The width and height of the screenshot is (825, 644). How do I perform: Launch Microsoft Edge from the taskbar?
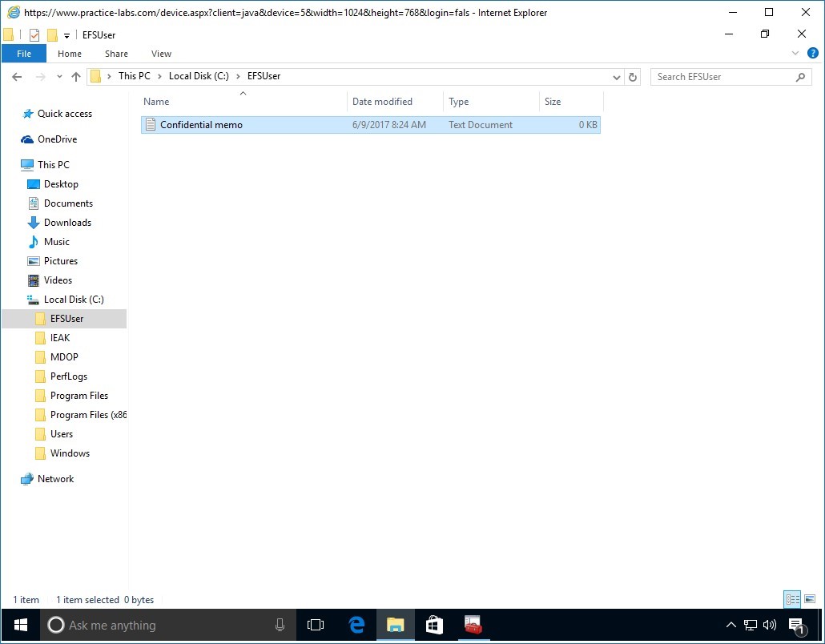pyautogui.click(x=356, y=626)
